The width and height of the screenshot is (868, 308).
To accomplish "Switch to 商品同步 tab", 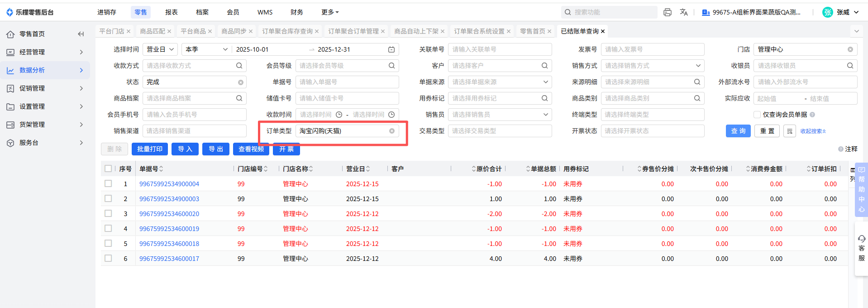I will point(234,31).
